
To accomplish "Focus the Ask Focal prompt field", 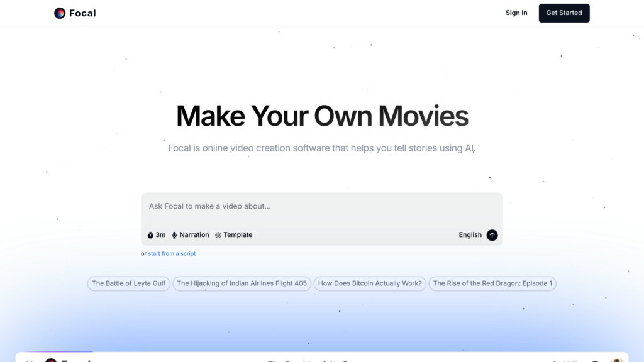I will [x=321, y=207].
